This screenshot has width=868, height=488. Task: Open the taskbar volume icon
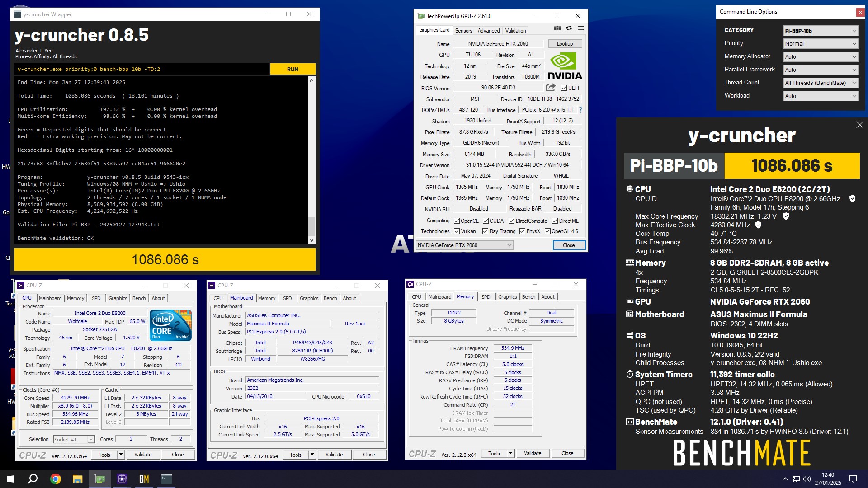coord(807,479)
